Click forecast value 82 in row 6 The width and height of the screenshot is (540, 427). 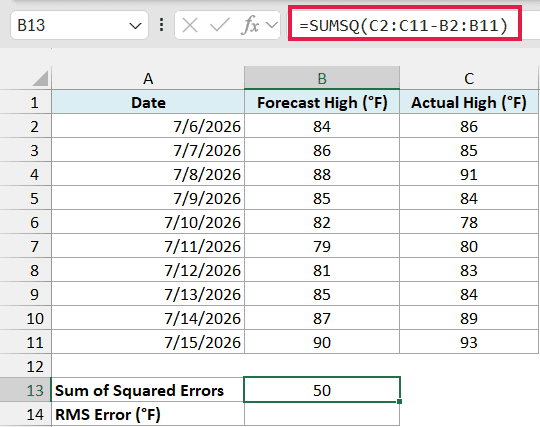pyautogui.click(x=322, y=222)
